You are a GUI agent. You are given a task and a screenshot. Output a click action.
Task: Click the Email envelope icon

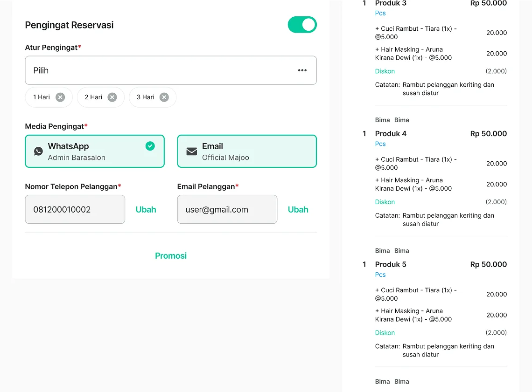coord(191,151)
